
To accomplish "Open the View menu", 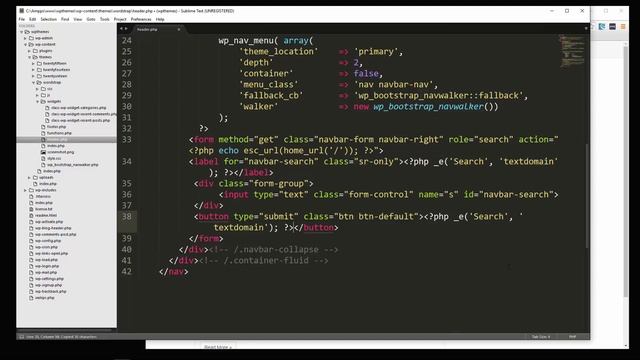I will pyautogui.click(x=78, y=19).
